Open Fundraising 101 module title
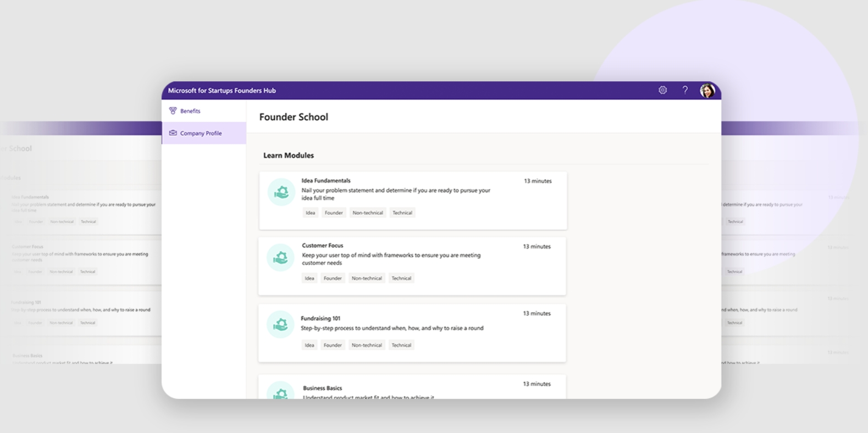868x433 pixels. pos(320,318)
